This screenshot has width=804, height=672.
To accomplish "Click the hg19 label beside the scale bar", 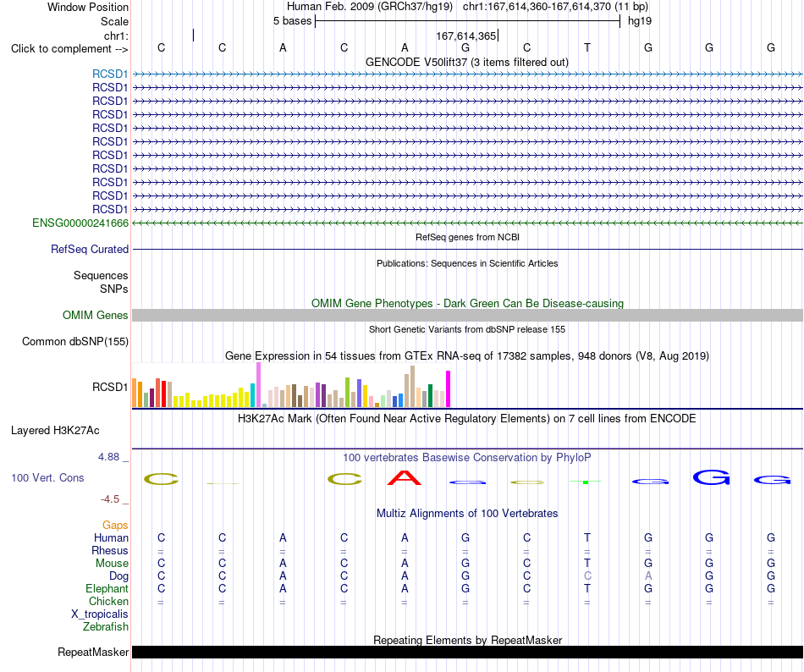I will point(640,21).
